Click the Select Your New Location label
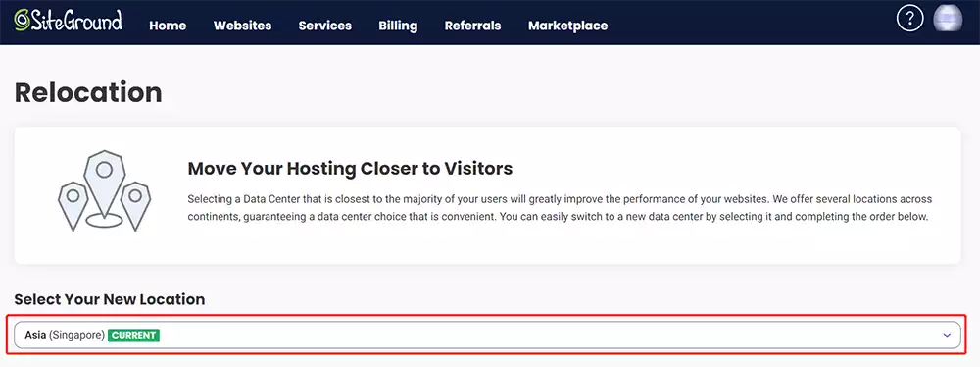980x367 pixels. (x=110, y=299)
